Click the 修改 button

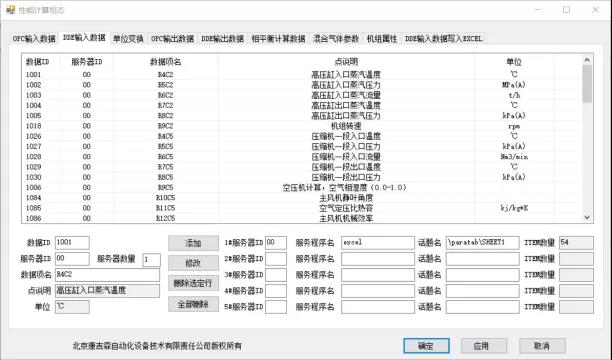pyautogui.click(x=193, y=263)
